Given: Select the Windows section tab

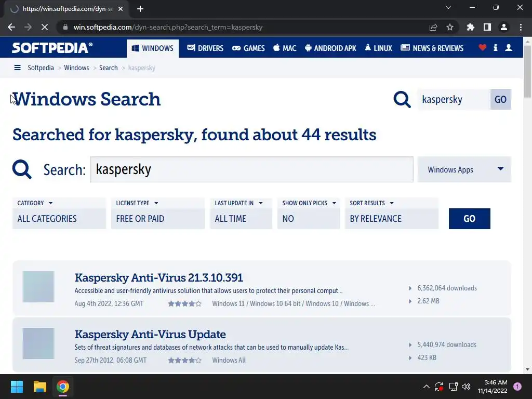Looking at the screenshot, I should 153,48.
